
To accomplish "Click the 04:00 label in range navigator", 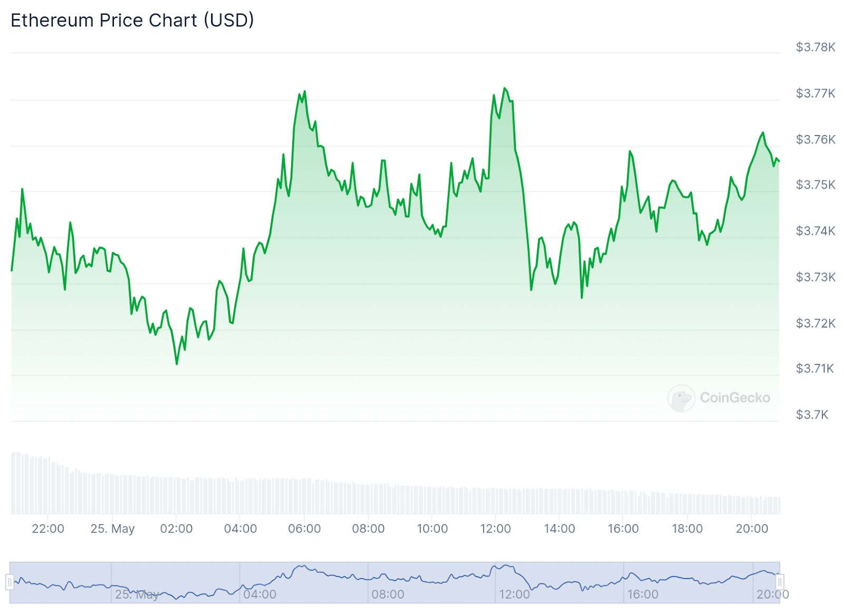I will click(260, 594).
